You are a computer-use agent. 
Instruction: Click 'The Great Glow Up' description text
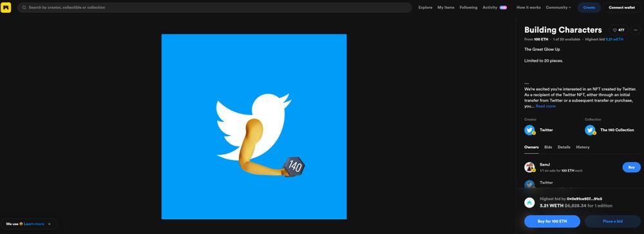point(542,50)
